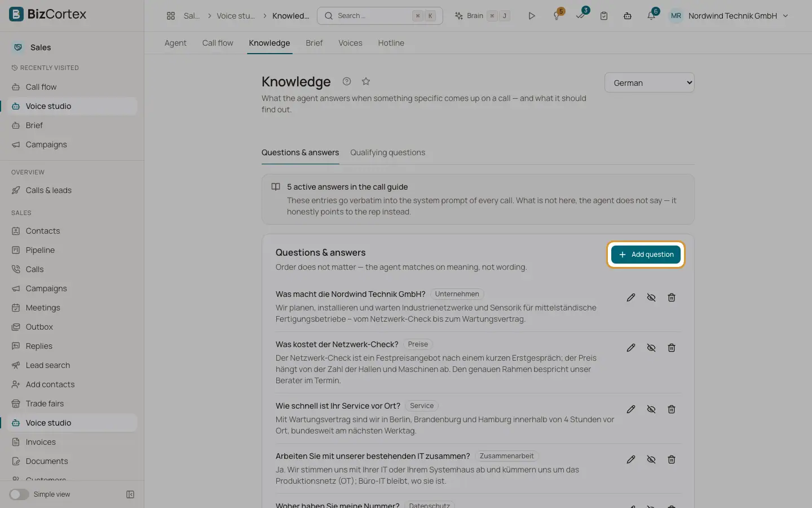
Task: Edit the 'Arbeiten Sie mit unserer bestehenden IT' entry
Action: tap(631, 459)
